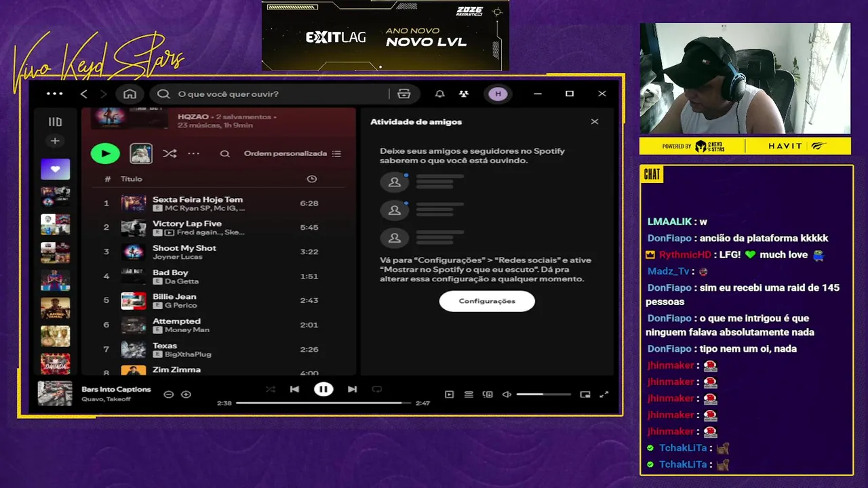
Task: Open the playback queue
Action: click(x=469, y=394)
